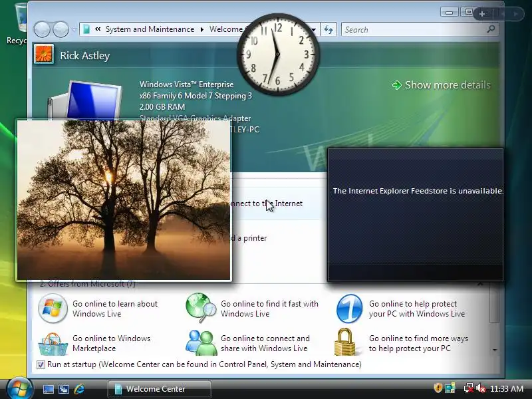Click the next gadgets arrow at top

[515, 14]
